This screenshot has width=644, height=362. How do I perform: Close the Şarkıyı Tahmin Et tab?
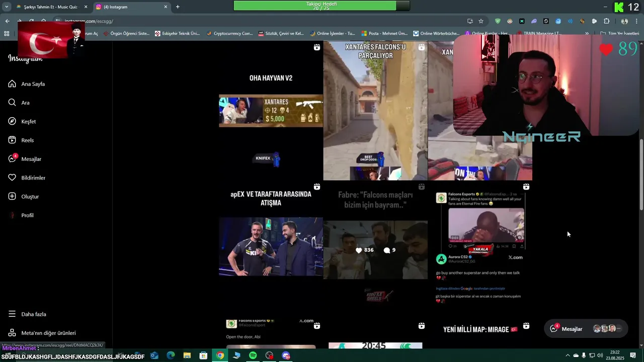pyautogui.click(x=86, y=7)
